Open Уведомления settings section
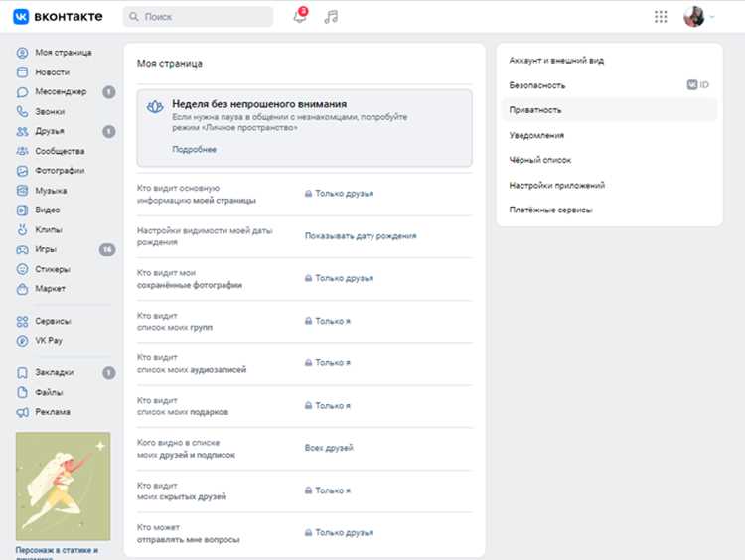Image resolution: width=745 pixels, height=560 pixels. coord(536,135)
